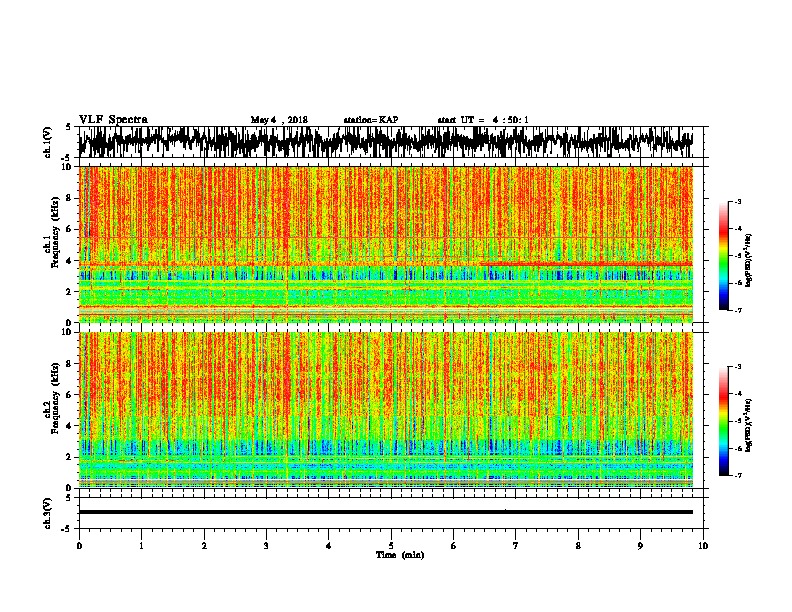The height and width of the screenshot is (612, 792).
Task: Click the "-3" label on the ch.2 color bar
Action: [x=738, y=366]
